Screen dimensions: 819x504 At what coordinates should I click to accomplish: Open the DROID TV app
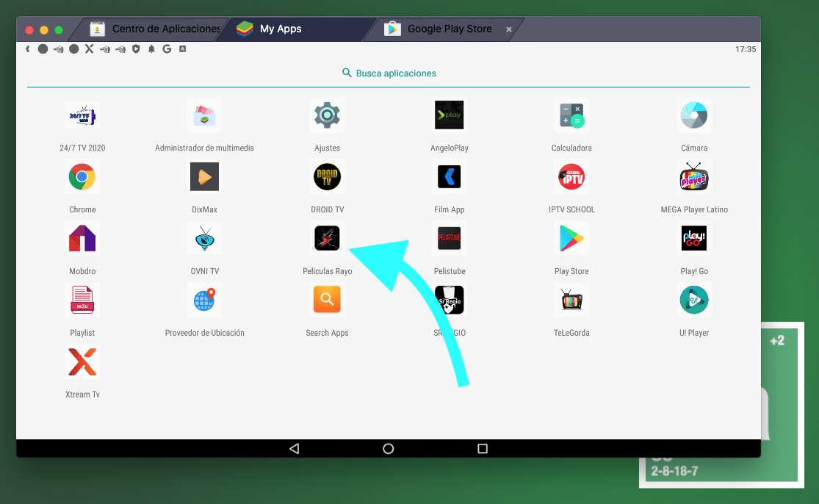pyautogui.click(x=327, y=177)
